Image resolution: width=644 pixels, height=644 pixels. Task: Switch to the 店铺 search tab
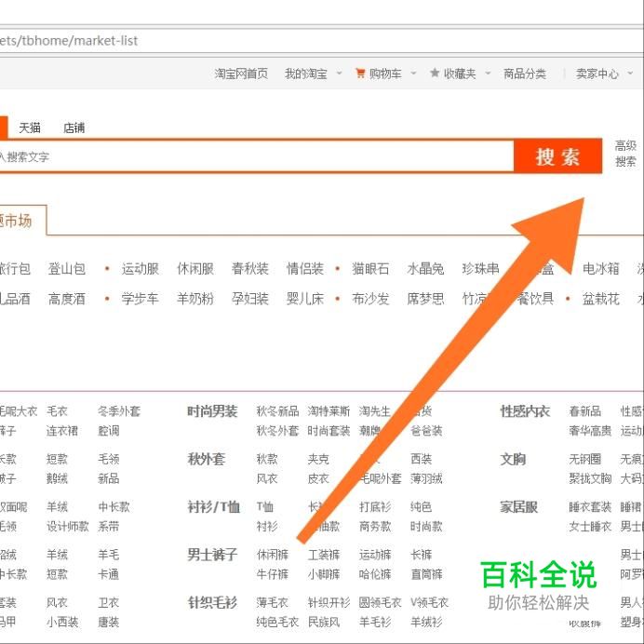pos(74,128)
